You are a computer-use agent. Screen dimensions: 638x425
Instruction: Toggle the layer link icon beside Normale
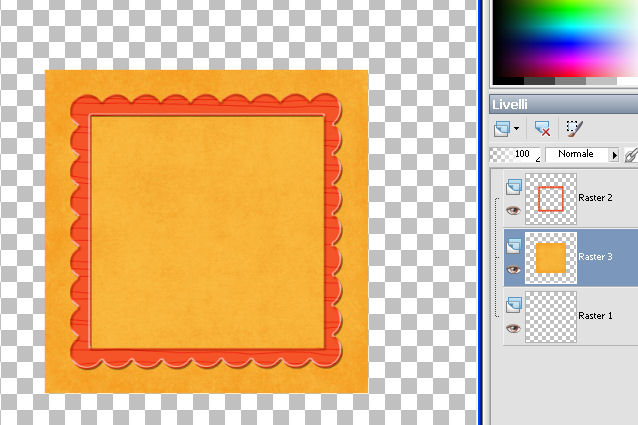click(x=631, y=155)
